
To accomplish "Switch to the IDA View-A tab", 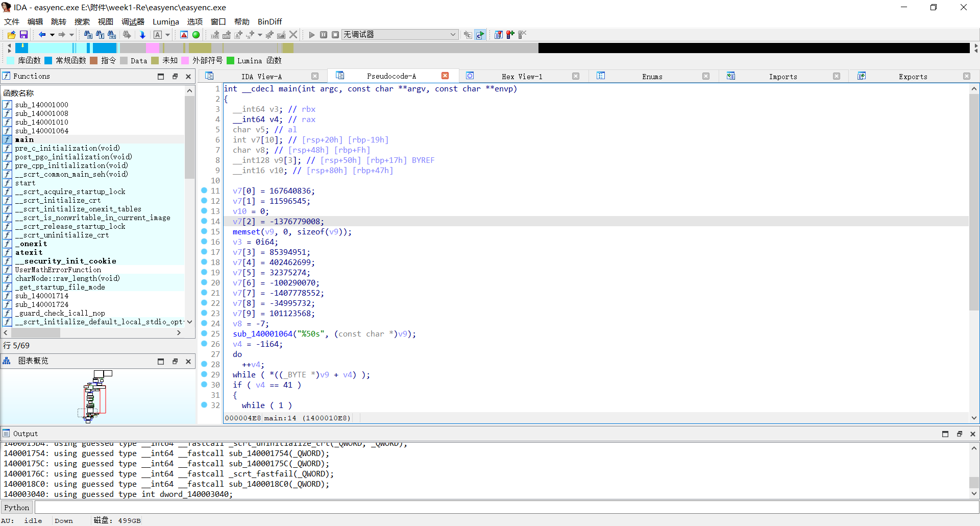I will (x=261, y=77).
